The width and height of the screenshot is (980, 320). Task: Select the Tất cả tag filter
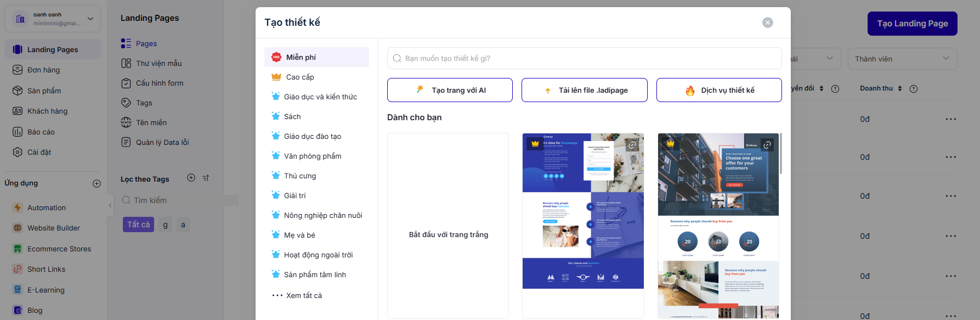(x=138, y=224)
